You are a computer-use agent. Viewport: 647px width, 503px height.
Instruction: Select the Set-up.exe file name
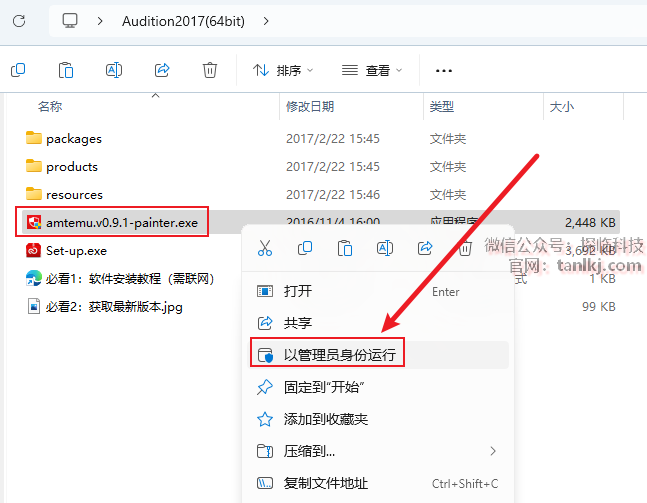pyautogui.click(x=76, y=251)
